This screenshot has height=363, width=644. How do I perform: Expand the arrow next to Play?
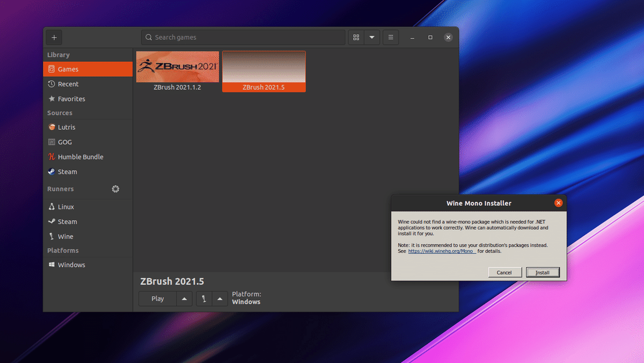click(184, 299)
